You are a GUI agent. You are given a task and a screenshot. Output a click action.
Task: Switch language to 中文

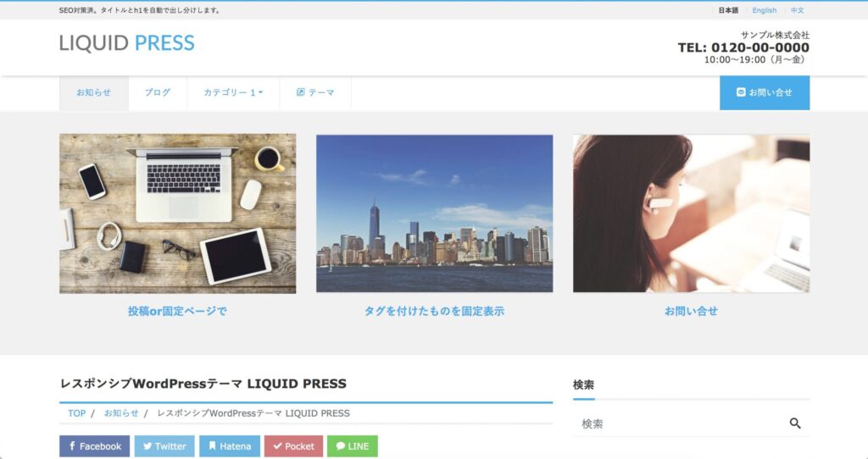click(x=797, y=10)
